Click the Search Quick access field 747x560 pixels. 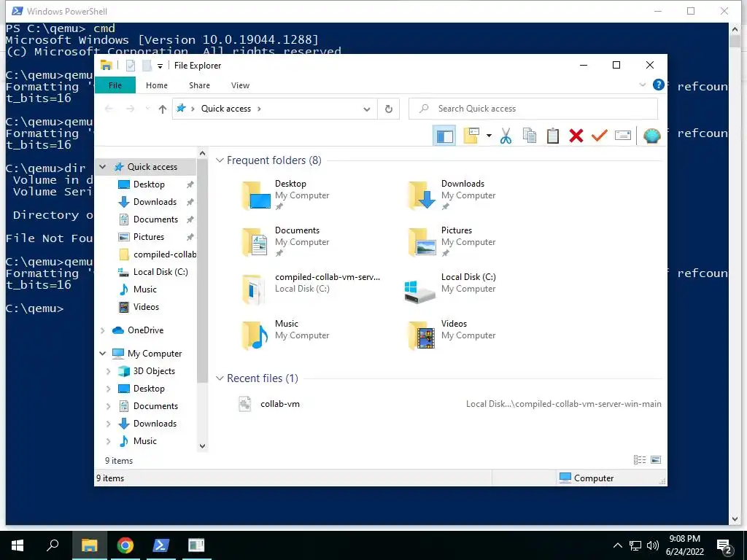533,109
